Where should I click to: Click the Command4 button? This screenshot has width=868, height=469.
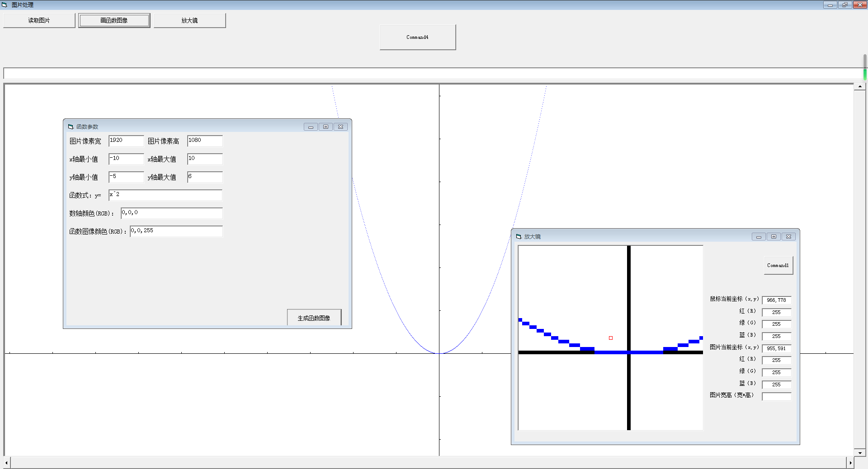(417, 37)
